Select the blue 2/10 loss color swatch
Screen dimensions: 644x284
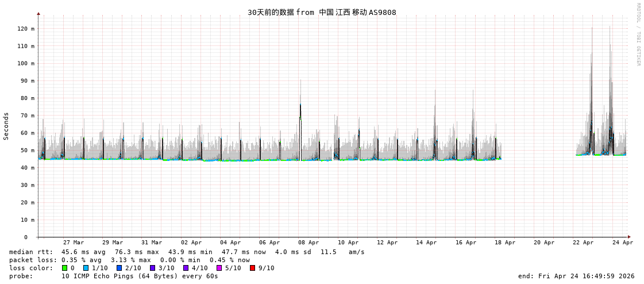point(119,268)
